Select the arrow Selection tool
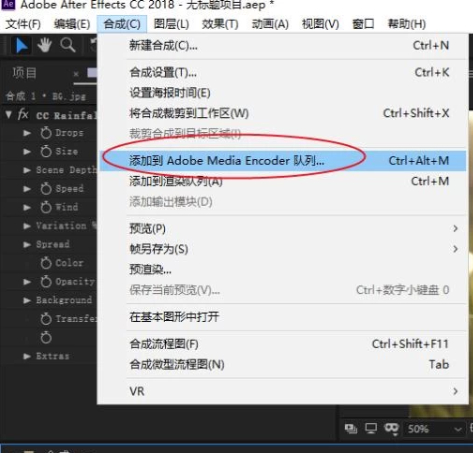This screenshot has width=473, height=453. pyautogui.click(x=22, y=46)
